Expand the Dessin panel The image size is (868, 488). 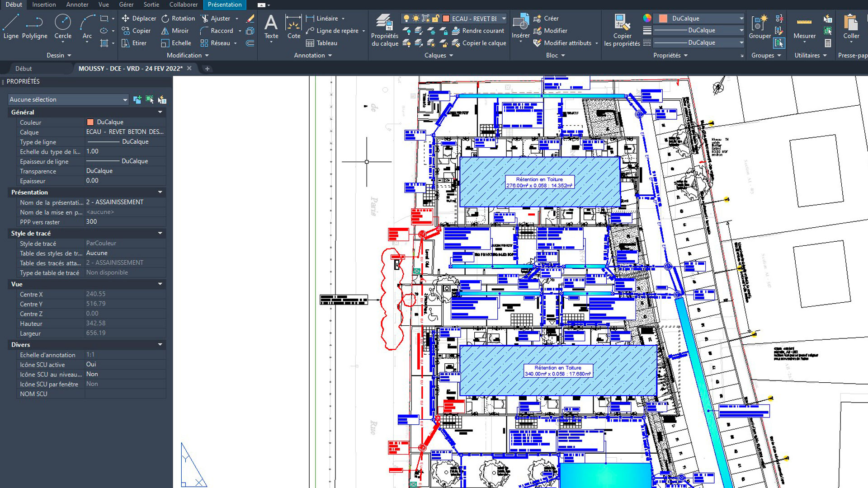click(59, 55)
